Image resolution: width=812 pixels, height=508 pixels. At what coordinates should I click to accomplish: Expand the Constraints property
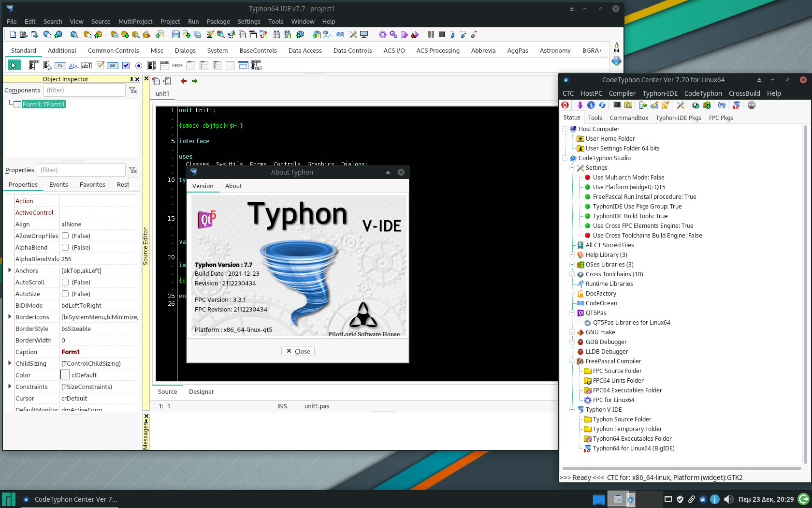pos(10,386)
